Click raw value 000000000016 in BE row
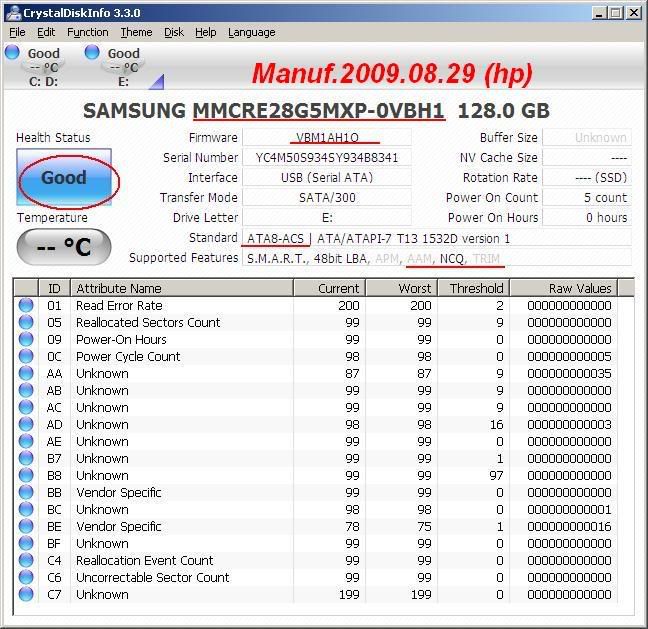Image resolution: width=648 pixels, height=629 pixels. 569,526
